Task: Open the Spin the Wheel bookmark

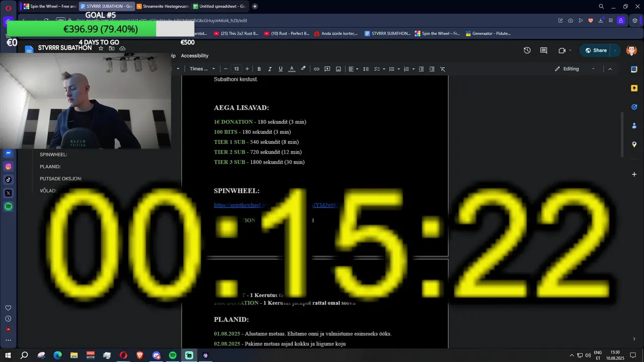Action: click(x=437, y=34)
